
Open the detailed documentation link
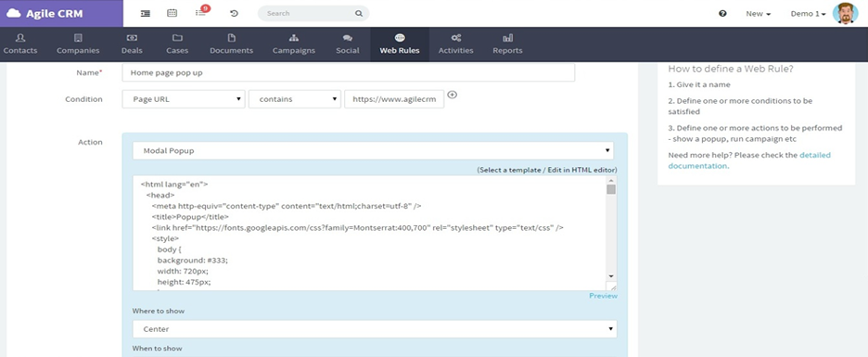[749, 160]
